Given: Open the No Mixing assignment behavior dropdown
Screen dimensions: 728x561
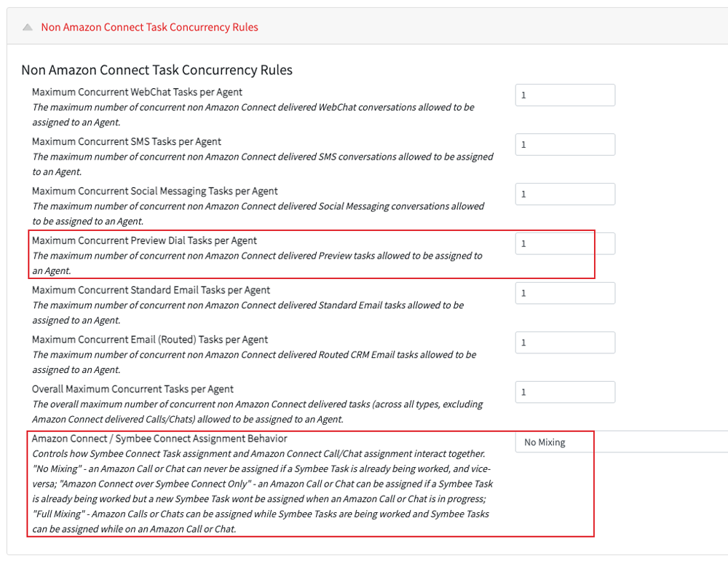Looking at the screenshot, I should coord(622,442).
